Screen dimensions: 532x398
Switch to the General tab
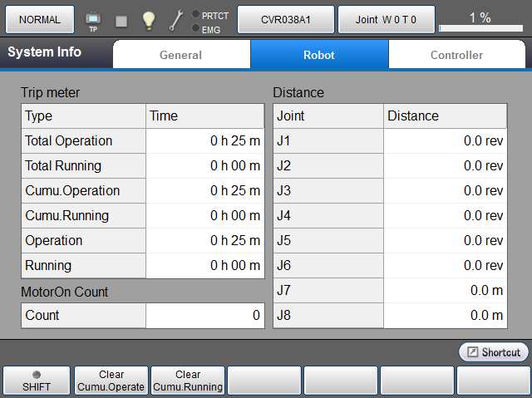click(x=180, y=55)
